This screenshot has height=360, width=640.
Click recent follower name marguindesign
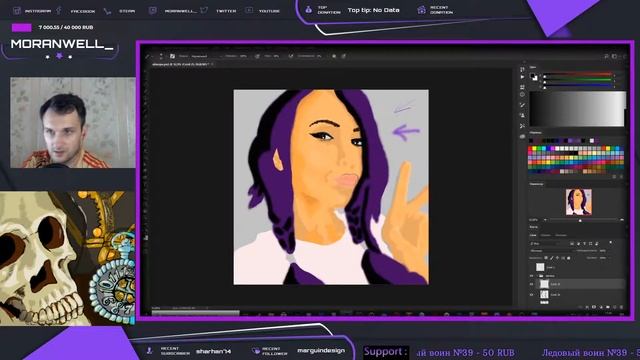point(321,351)
